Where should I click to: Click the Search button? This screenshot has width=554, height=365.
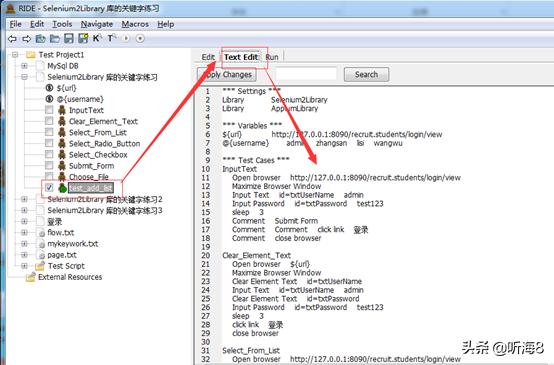(366, 75)
